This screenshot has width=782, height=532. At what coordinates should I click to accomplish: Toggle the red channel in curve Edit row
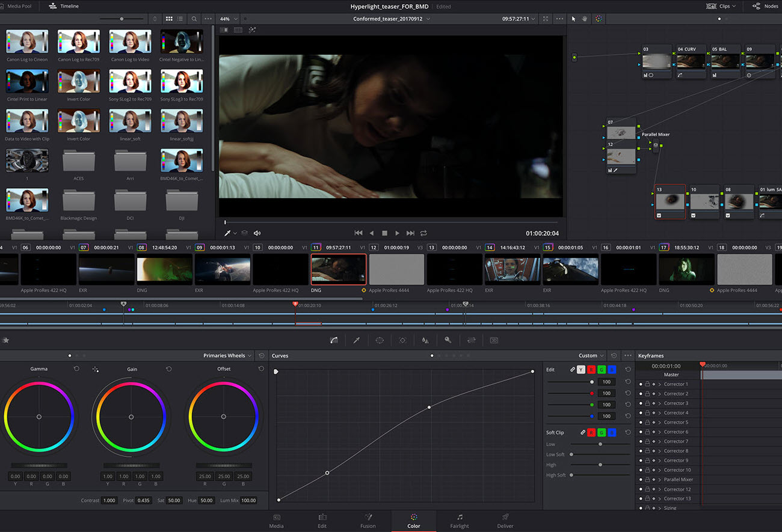click(591, 370)
